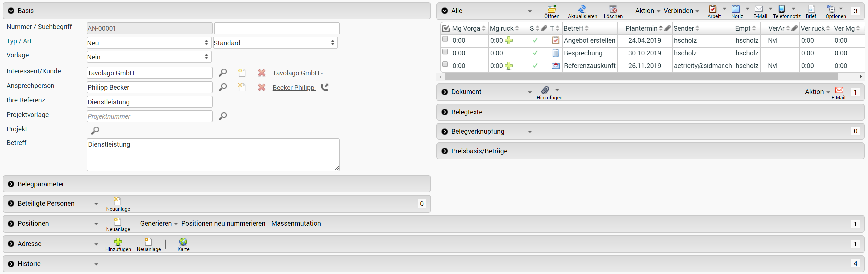Open the Vorlage dropdown showing Nein
The width and height of the screenshot is (868, 274).
coord(149,57)
